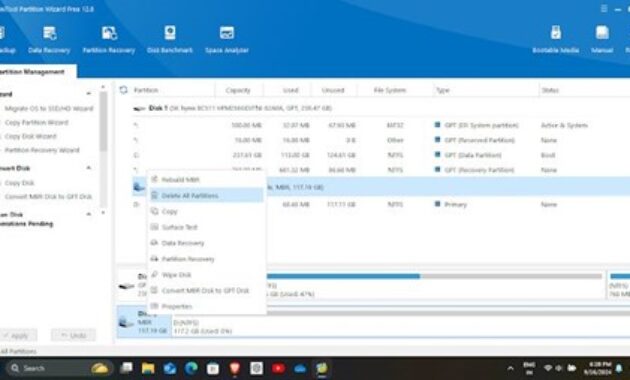Show hidden system tray icons
This screenshot has height=380, width=630.
[510, 368]
